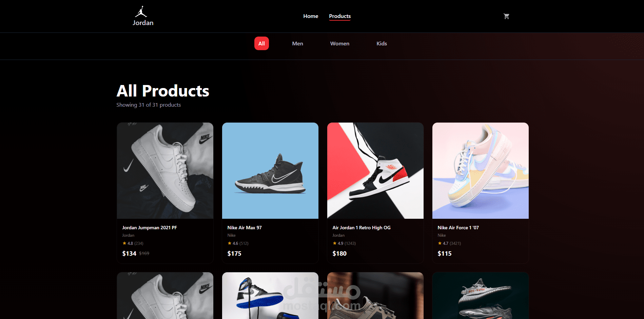This screenshot has height=319, width=644.
Task: Click the star rating of Nike Air Max 97
Action: coord(238,243)
